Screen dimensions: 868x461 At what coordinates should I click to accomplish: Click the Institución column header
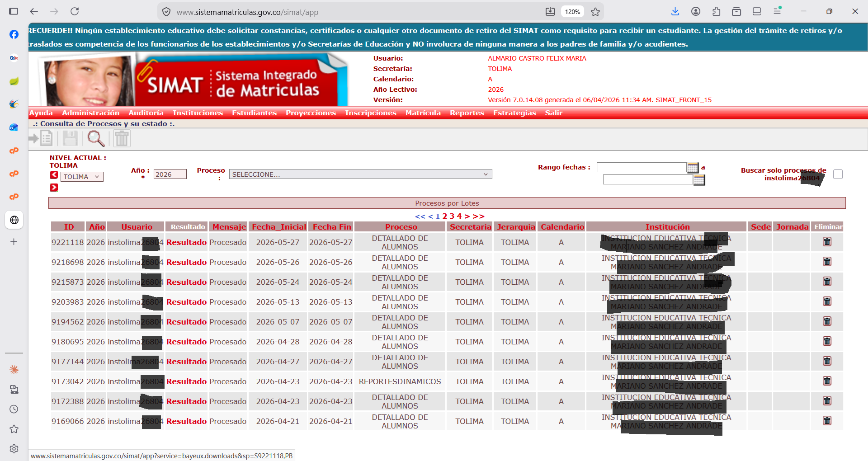coord(667,227)
